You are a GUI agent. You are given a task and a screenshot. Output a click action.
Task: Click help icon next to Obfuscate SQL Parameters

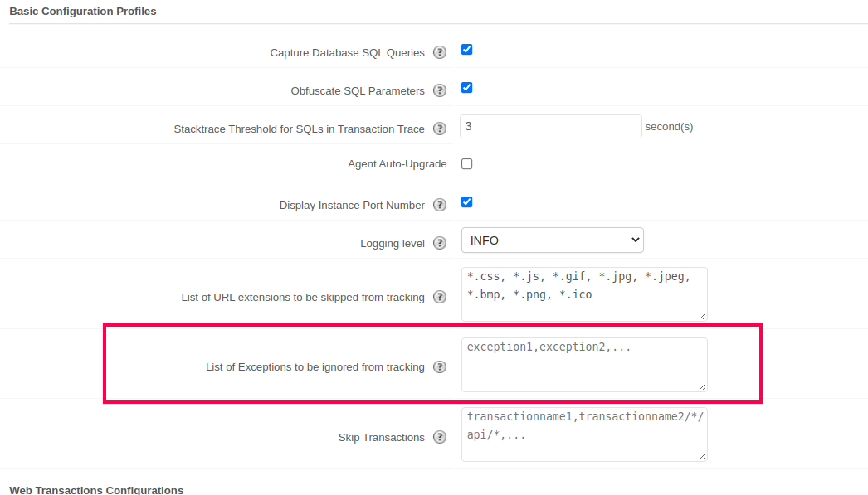click(x=440, y=90)
